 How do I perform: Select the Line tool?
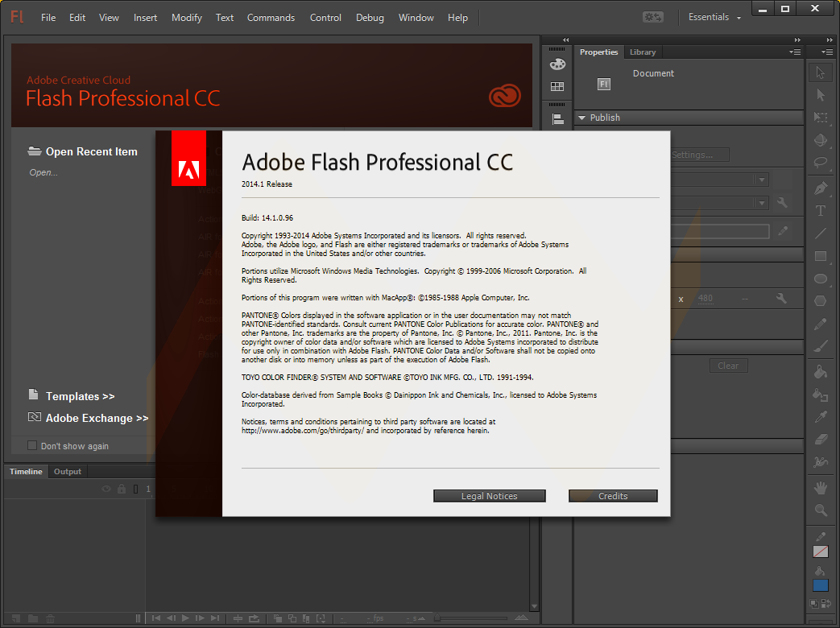point(820,233)
